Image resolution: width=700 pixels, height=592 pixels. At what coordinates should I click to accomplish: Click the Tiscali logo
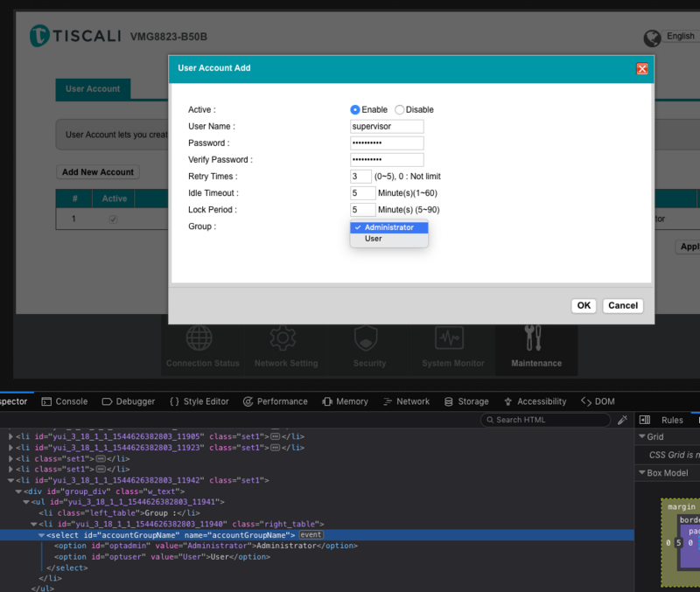(75, 36)
